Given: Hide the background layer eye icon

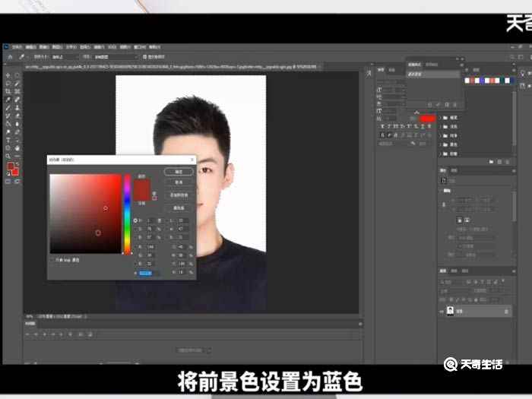Looking at the screenshot, I should point(442,312).
